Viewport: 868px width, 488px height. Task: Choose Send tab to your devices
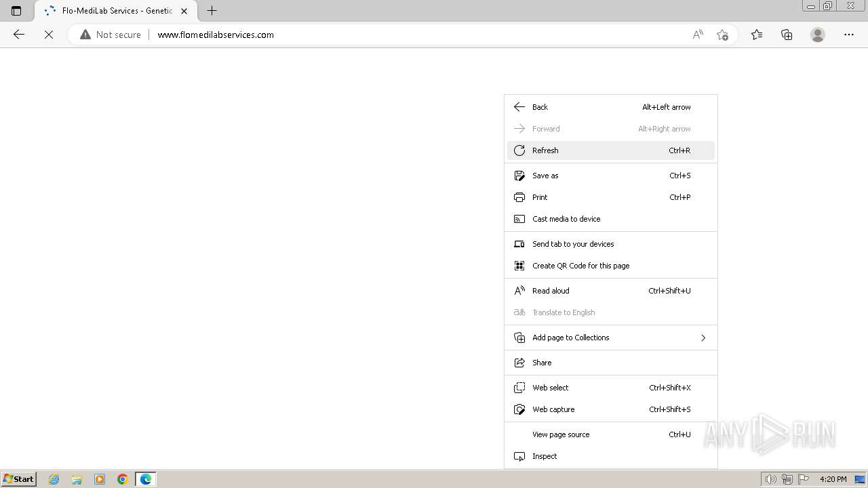[611, 244]
